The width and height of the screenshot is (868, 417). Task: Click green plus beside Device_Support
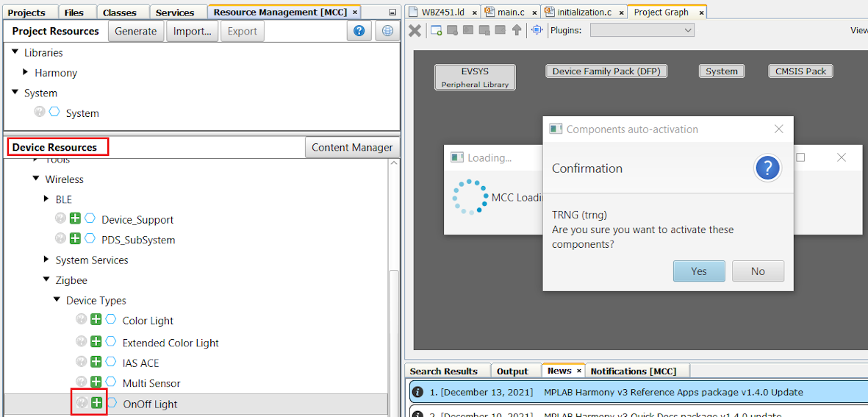coord(75,219)
